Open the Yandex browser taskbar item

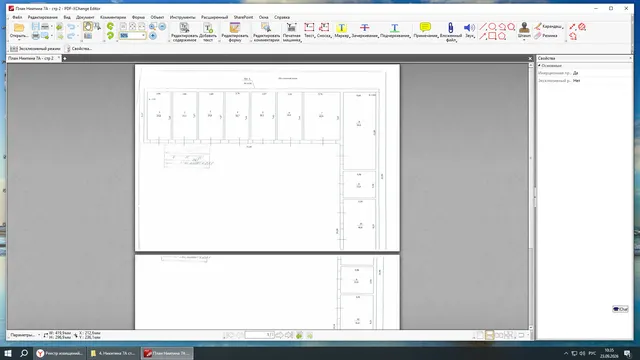(x=60, y=353)
